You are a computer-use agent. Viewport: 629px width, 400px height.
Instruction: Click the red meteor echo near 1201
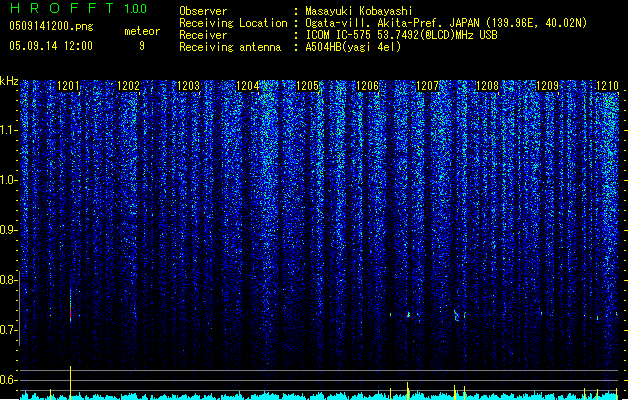pos(71,313)
